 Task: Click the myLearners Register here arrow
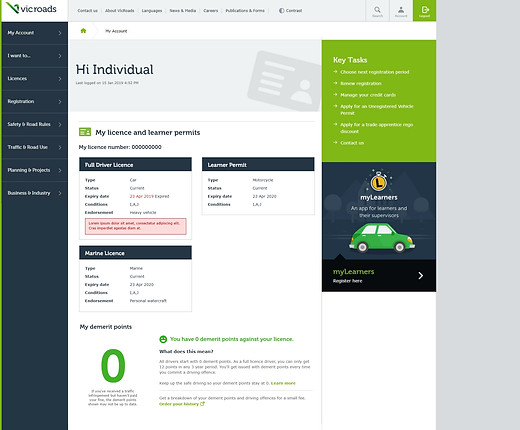pyautogui.click(x=421, y=275)
